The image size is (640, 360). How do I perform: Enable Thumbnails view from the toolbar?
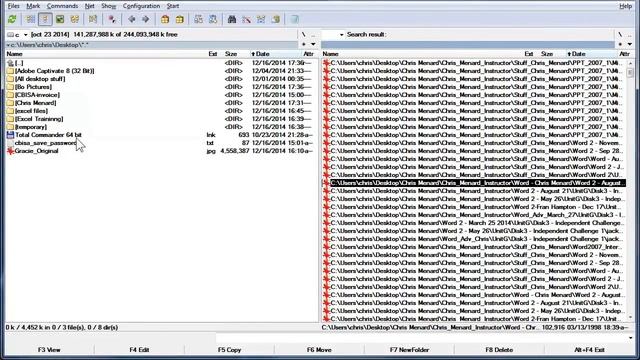(60, 19)
